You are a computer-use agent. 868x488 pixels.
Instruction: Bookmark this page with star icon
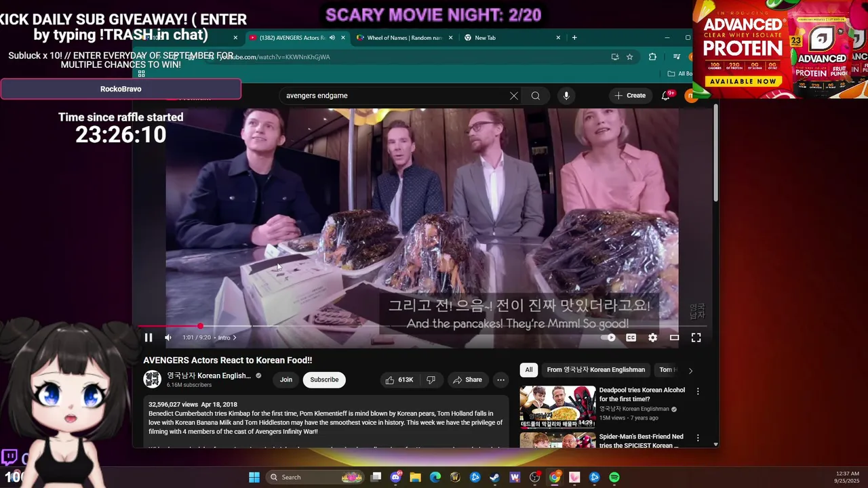pyautogui.click(x=629, y=57)
